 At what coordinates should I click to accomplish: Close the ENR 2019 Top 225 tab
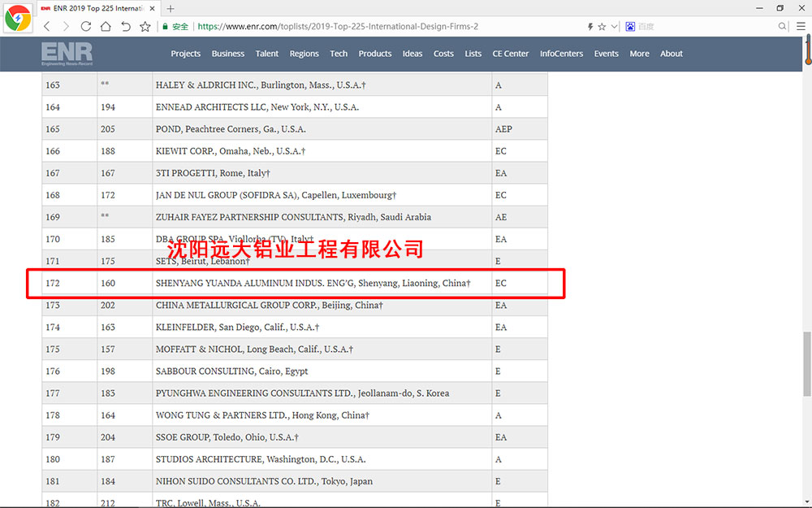coord(153,8)
